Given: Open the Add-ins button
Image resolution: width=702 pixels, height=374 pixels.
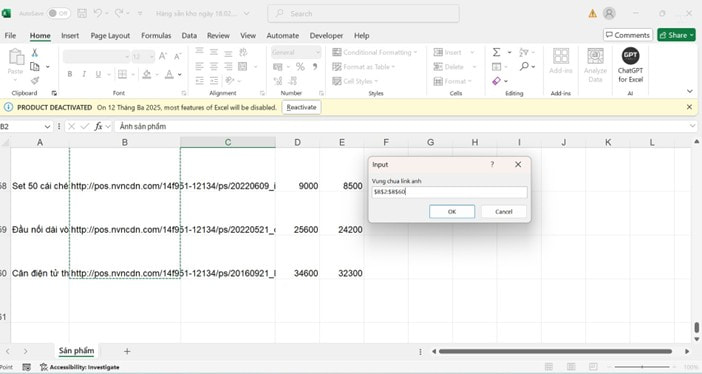Looking at the screenshot, I should (x=561, y=60).
